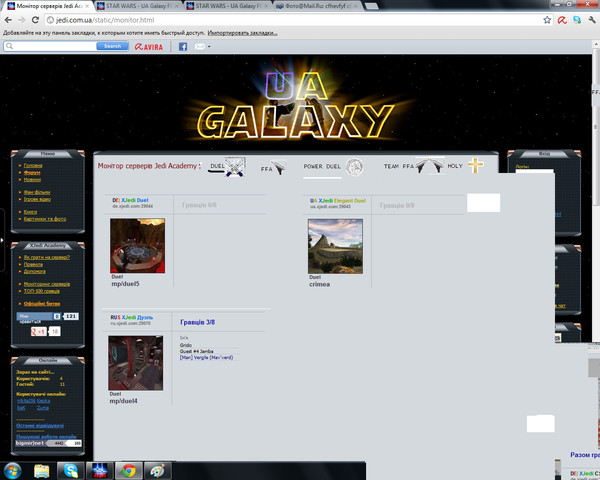The width and height of the screenshot is (600, 480).
Task: Open the 'Допомога' link
Action: [x=34, y=271]
